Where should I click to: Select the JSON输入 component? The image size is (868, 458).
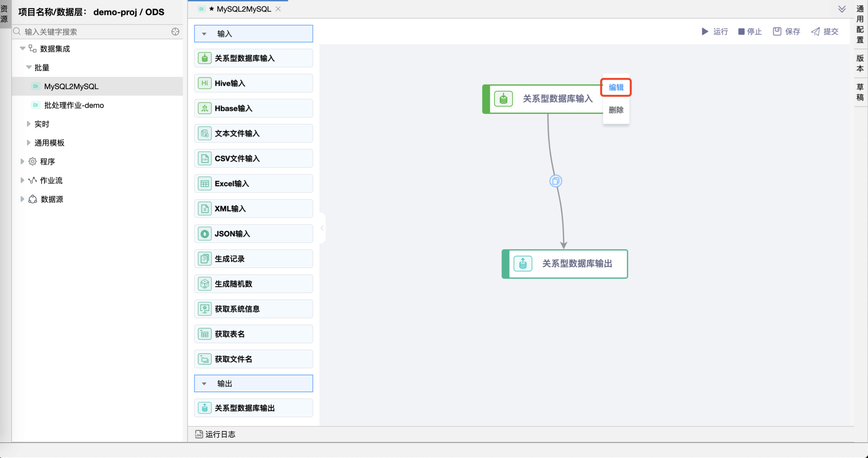pos(253,233)
